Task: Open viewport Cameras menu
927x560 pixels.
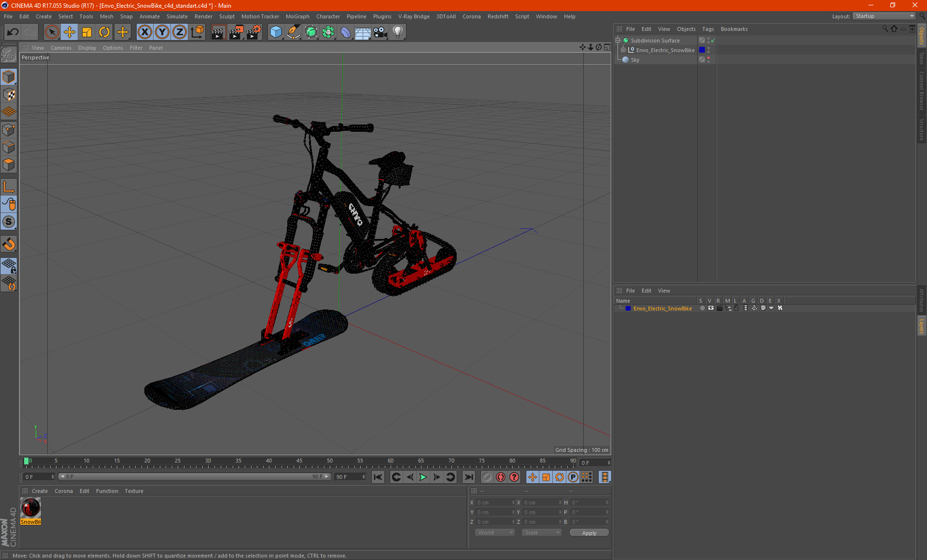Action: pyautogui.click(x=61, y=48)
